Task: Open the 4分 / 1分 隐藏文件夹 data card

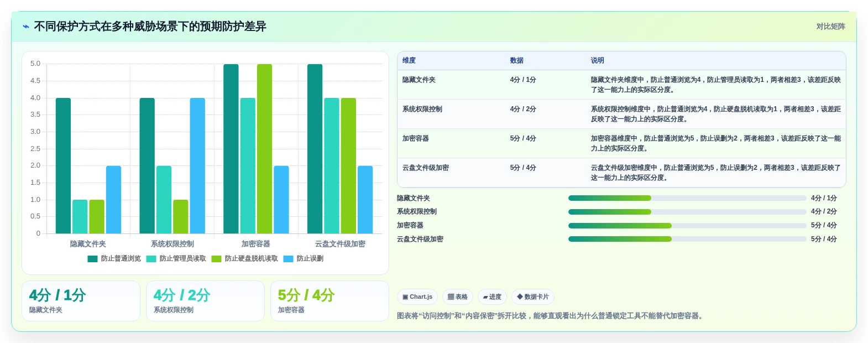Action: [x=81, y=301]
